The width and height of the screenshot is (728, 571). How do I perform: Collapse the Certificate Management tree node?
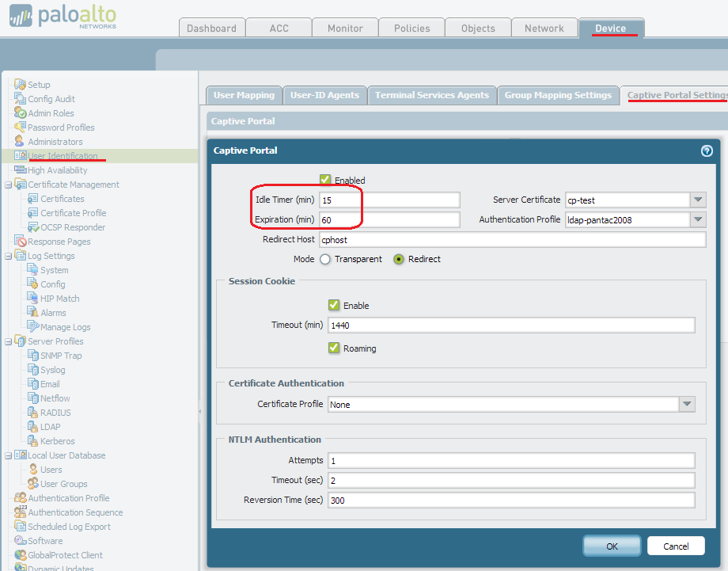click(9, 185)
